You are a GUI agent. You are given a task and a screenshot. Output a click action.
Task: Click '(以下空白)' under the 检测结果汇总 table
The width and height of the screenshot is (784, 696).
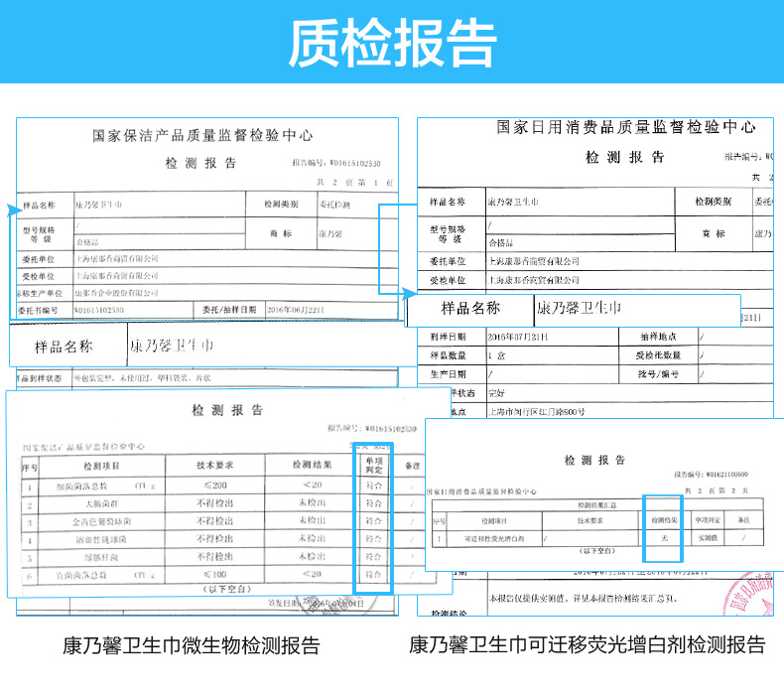pos(597,551)
